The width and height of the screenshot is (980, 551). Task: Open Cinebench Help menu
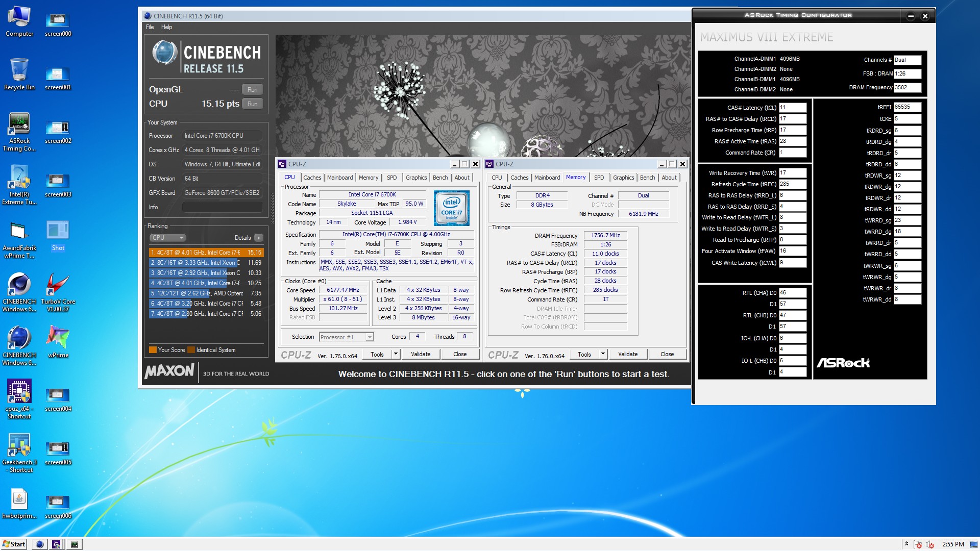pyautogui.click(x=166, y=27)
